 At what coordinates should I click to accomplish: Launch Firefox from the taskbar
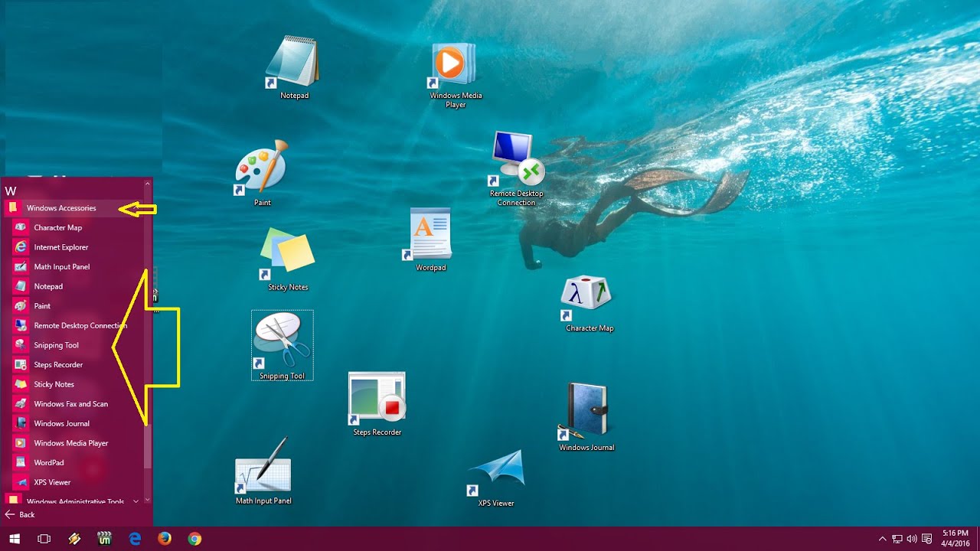165,539
